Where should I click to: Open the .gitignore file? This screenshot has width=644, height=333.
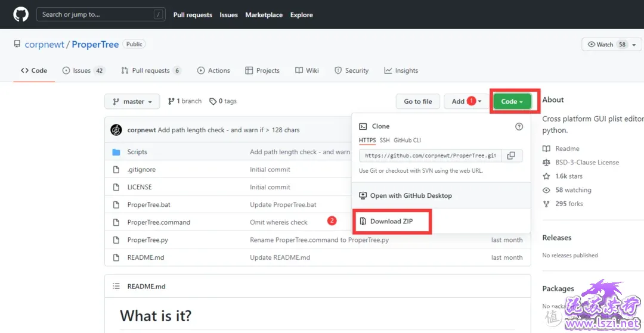pyautogui.click(x=141, y=169)
